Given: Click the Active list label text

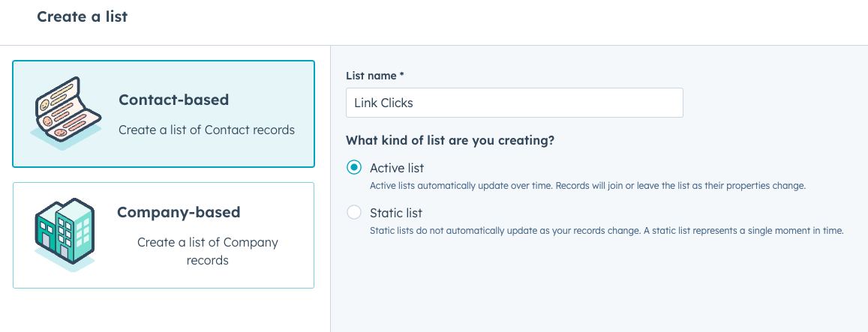Looking at the screenshot, I should 397,168.
